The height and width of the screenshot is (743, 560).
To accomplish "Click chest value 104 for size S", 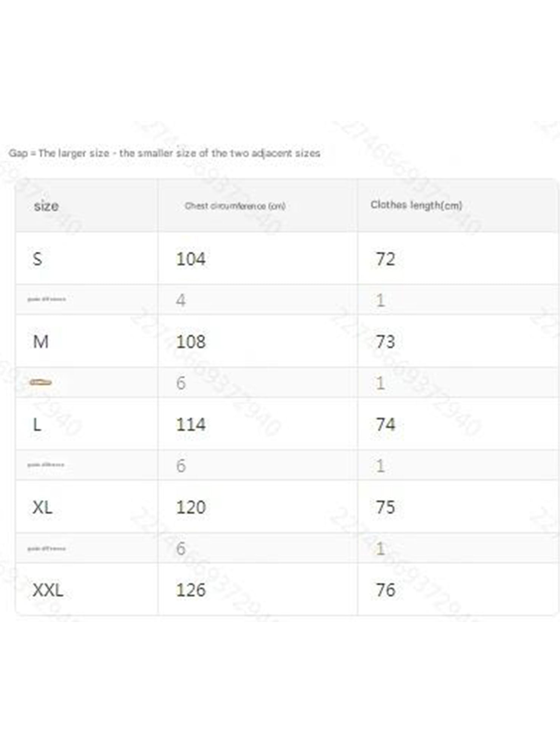I will click(x=191, y=259).
